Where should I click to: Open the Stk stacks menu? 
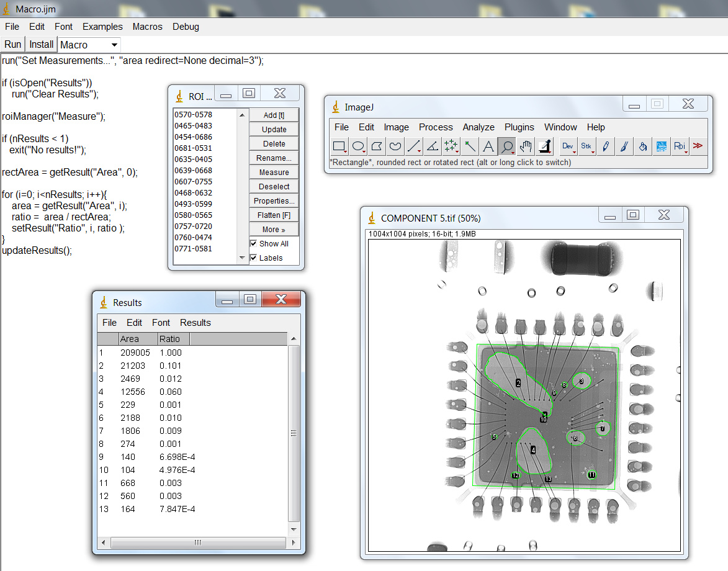coord(586,146)
